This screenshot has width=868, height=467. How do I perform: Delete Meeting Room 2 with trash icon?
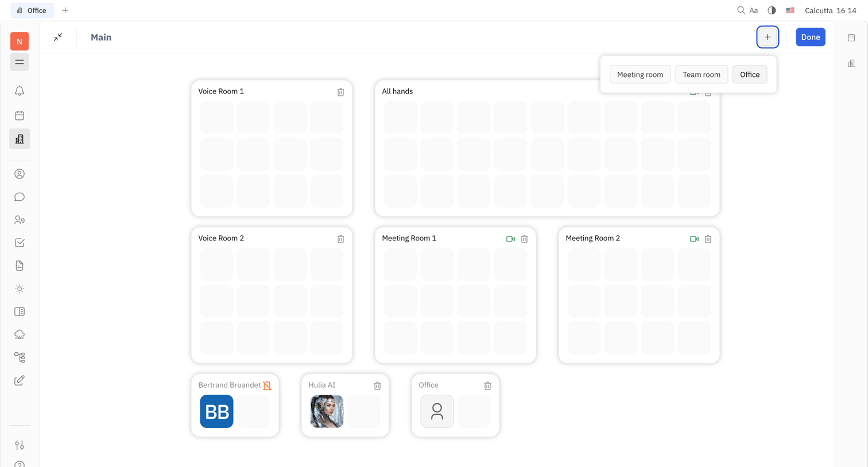point(708,239)
